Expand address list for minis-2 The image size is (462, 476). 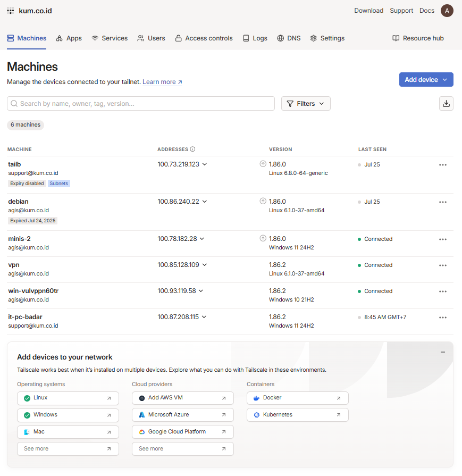pyautogui.click(x=203, y=239)
